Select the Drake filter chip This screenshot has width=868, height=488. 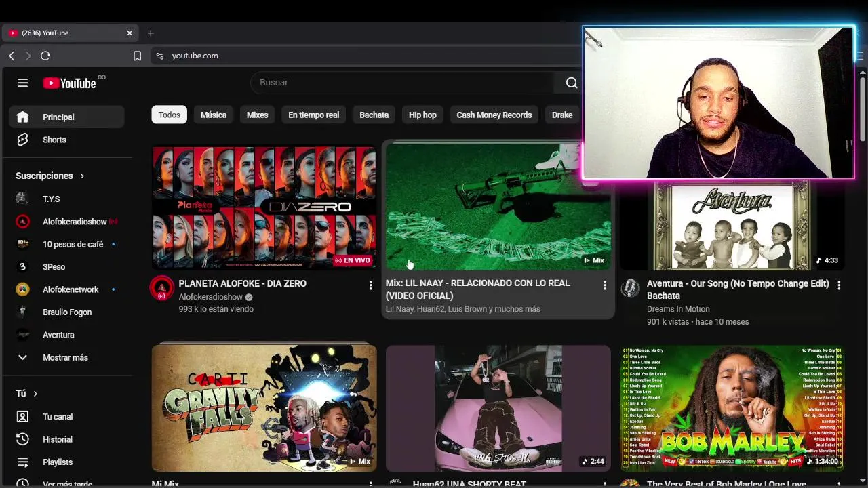[562, 115]
